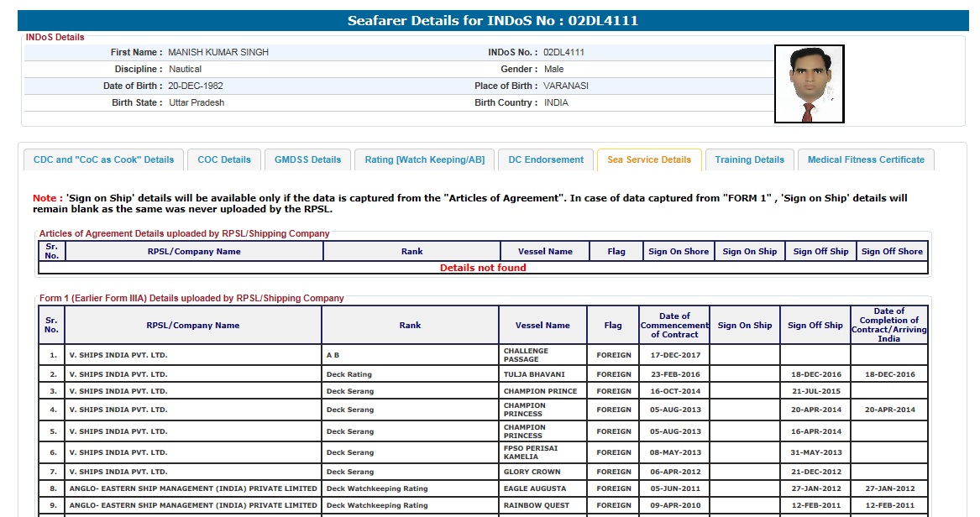
Task: Click the seafarer's profile photo
Action: coord(809,84)
